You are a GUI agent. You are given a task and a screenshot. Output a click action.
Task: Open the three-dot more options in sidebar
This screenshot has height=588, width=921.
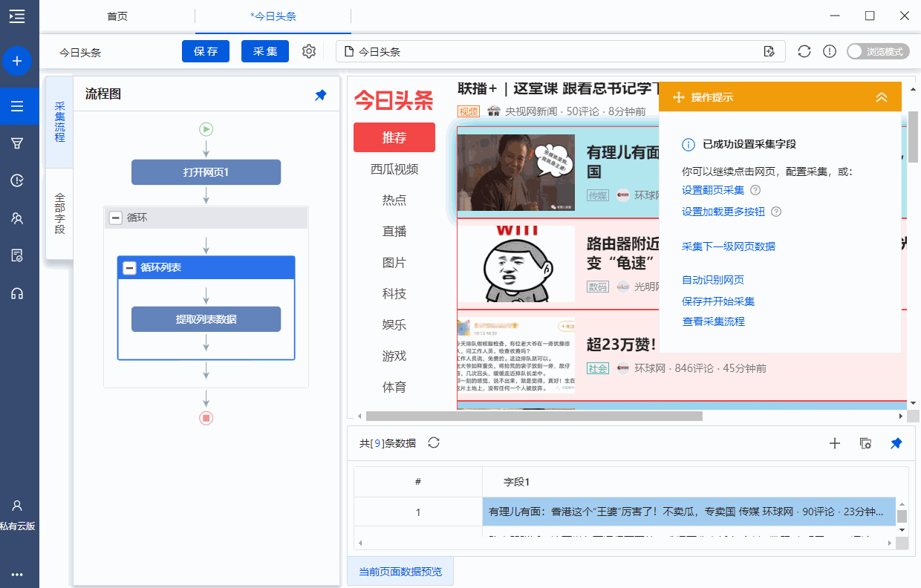(x=17, y=575)
